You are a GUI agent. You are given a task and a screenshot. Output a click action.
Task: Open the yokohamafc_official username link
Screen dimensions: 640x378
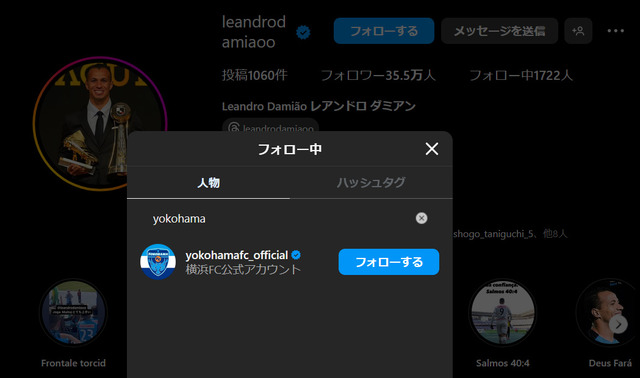point(237,255)
